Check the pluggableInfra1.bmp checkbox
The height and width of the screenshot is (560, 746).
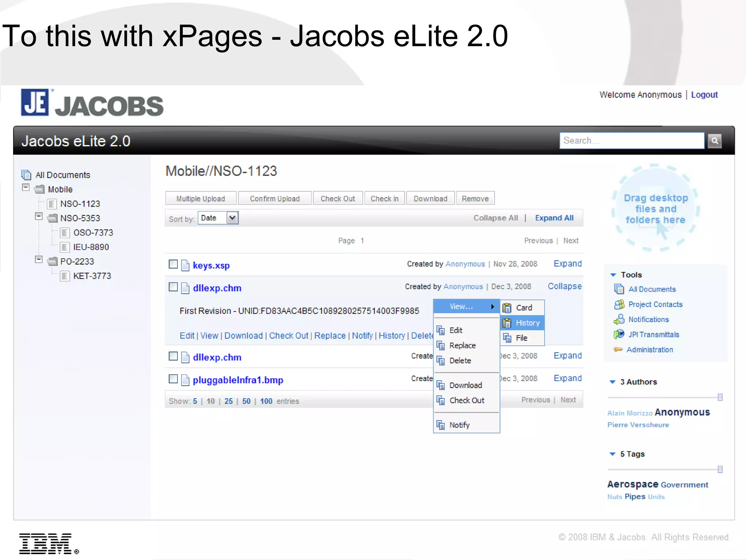173,379
